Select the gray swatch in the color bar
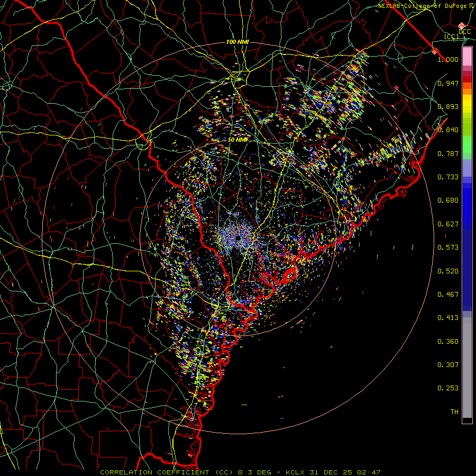This screenshot has width=476, height=476. 467,368
